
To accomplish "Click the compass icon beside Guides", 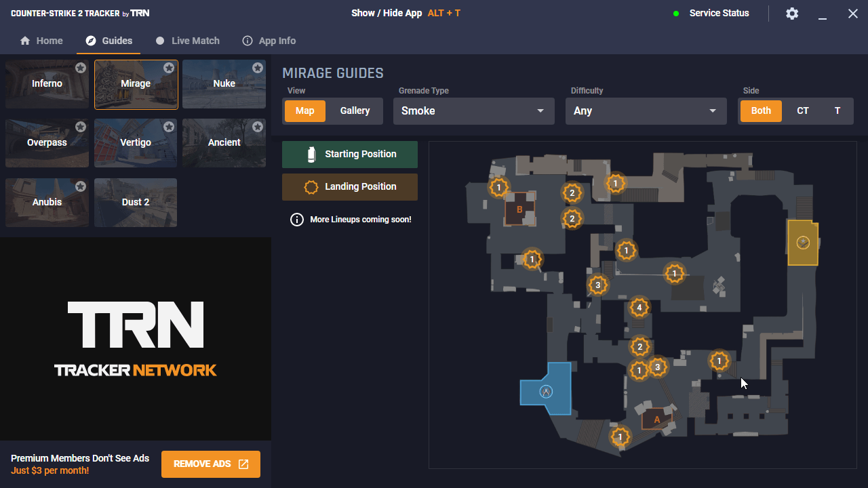I will (x=91, y=41).
